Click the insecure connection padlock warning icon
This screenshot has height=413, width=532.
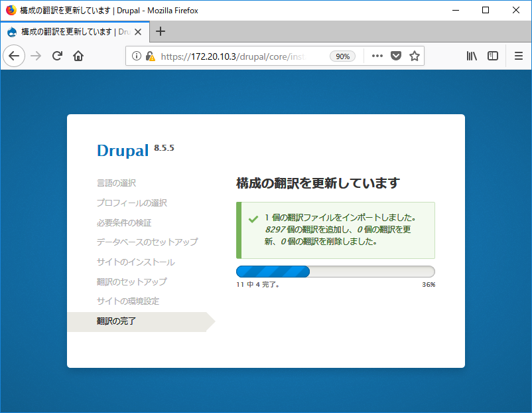coord(150,56)
